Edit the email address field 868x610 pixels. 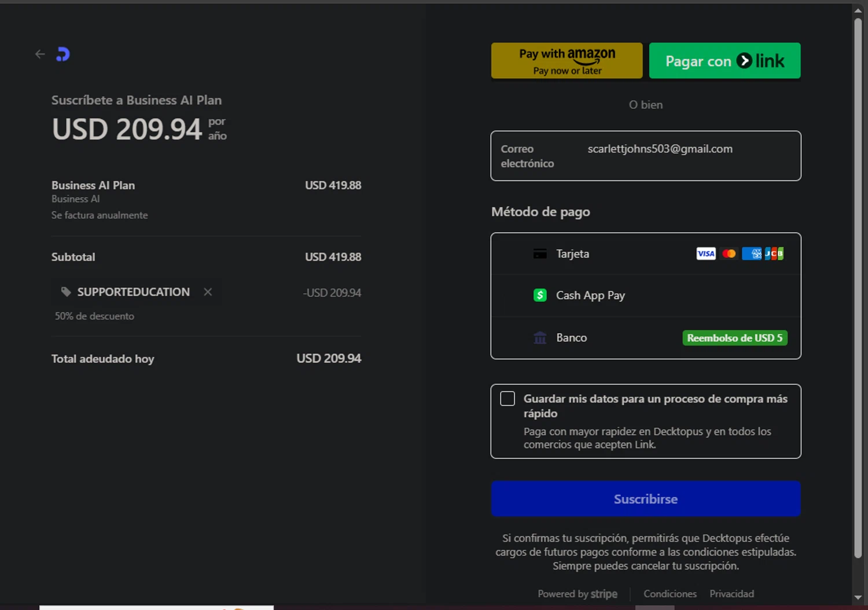point(646,156)
